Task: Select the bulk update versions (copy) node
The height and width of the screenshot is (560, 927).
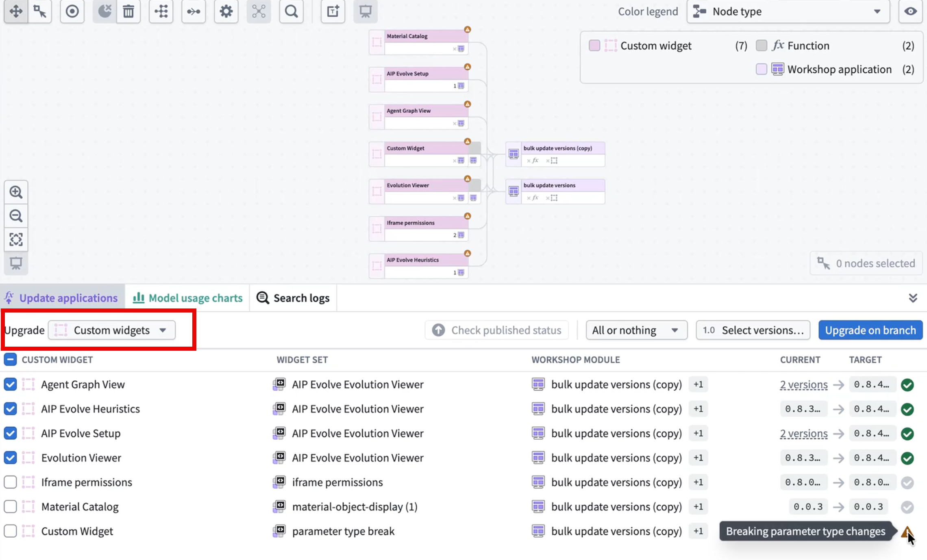Action: [555, 154]
